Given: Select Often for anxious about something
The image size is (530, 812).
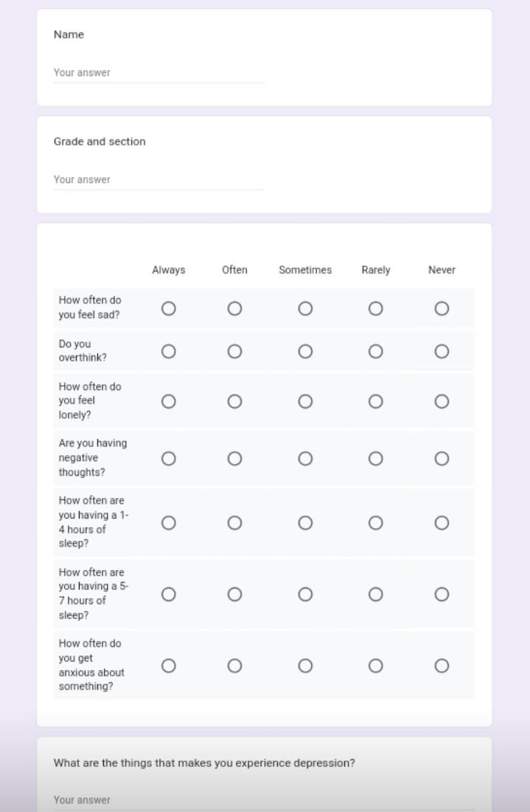Looking at the screenshot, I should (x=234, y=665).
